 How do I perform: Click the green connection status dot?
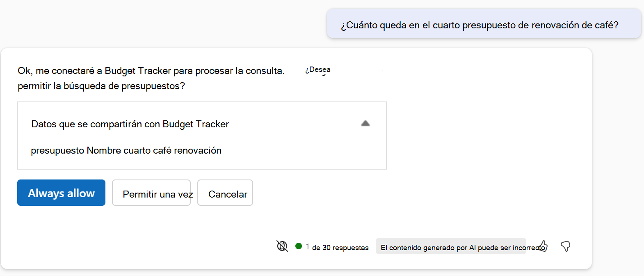coord(299,246)
